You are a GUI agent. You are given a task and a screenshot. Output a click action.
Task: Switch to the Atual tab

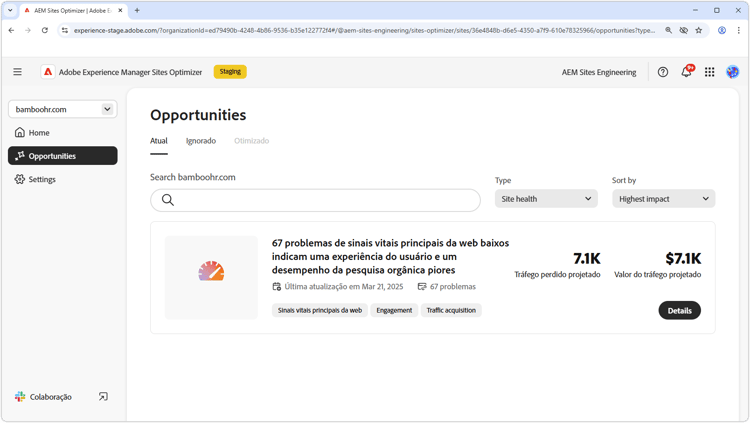click(x=159, y=141)
